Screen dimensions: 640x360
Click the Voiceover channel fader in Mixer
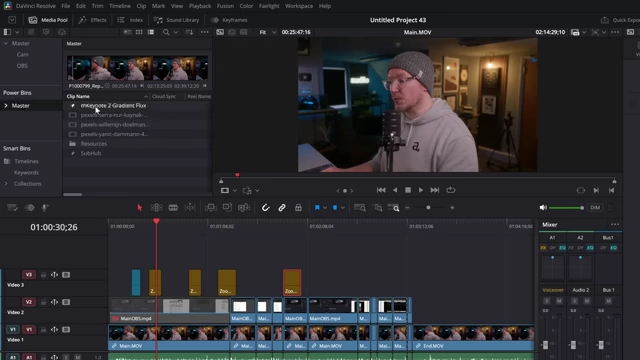[x=545, y=345]
